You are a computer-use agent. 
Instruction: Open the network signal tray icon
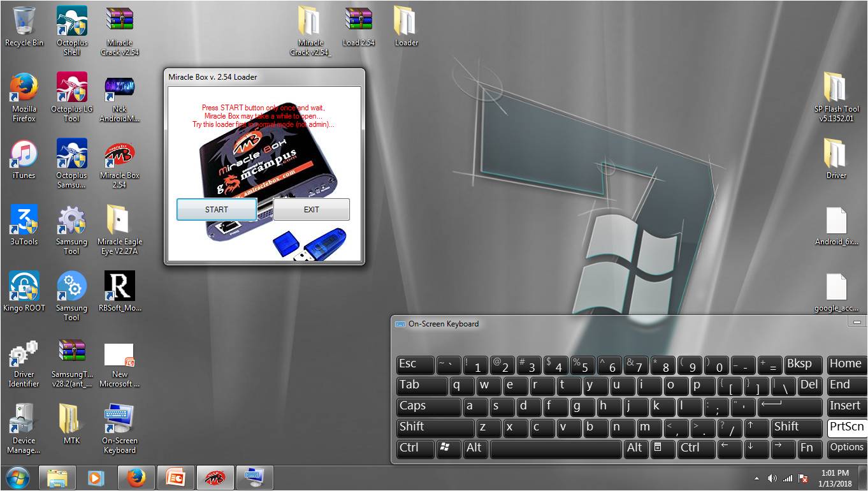tap(788, 478)
